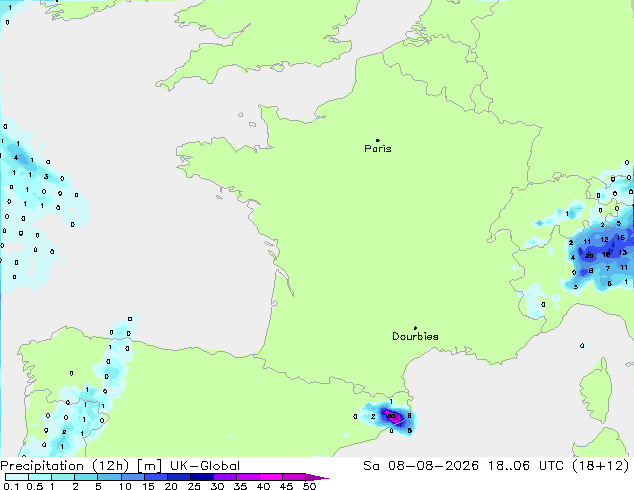This screenshot has height=490, width=634.
Task: Click the legend scale label '25'
Action: point(194,486)
